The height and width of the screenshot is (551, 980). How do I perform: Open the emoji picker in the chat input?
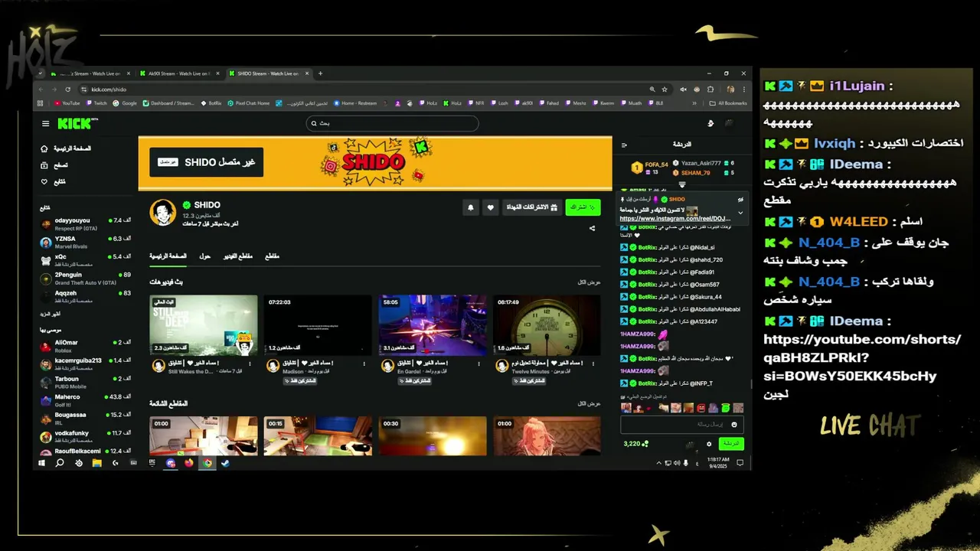734,424
